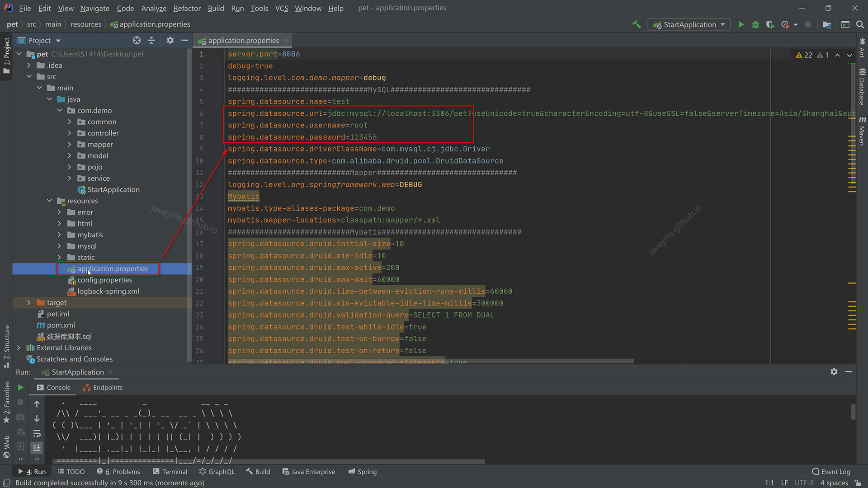Expand the mapper package
This screenshot has height=488, width=868.
[69, 144]
